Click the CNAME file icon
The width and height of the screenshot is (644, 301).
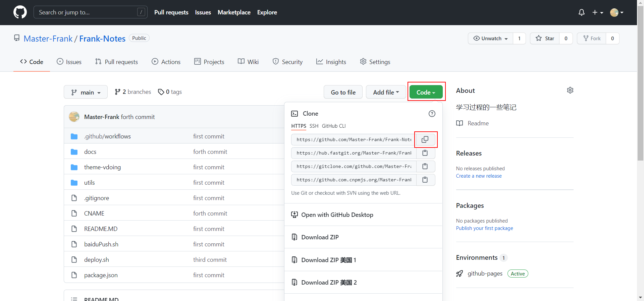tap(74, 214)
